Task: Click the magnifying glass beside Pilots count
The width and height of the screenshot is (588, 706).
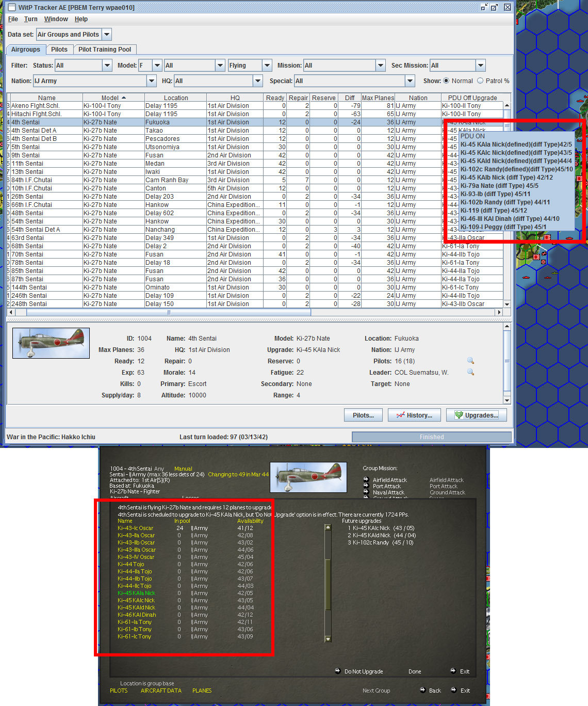Action: tap(470, 360)
